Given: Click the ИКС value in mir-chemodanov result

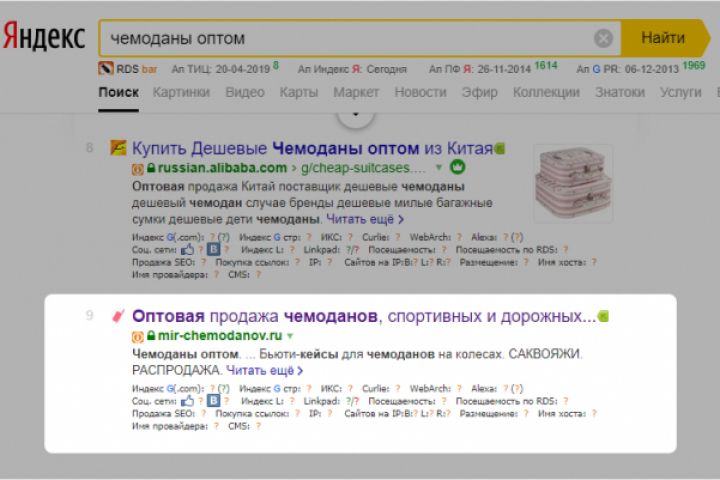Looking at the screenshot, I should 350,389.
